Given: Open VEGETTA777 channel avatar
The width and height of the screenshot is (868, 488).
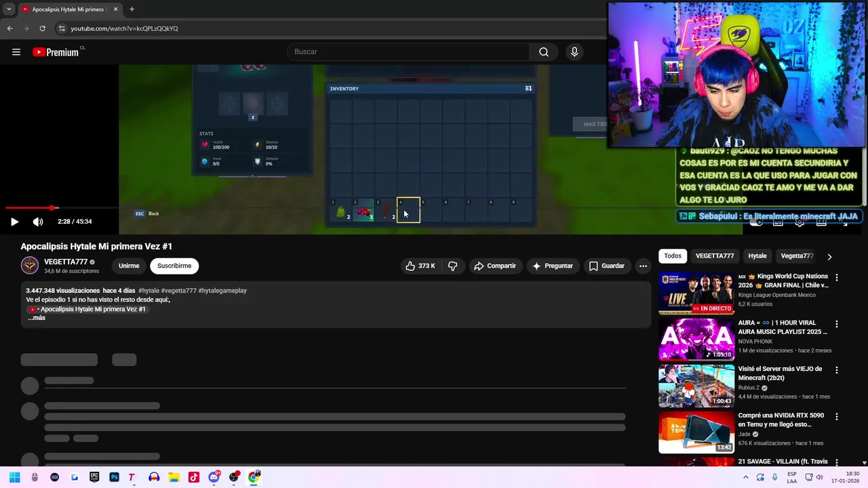Looking at the screenshot, I should click(30, 266).
